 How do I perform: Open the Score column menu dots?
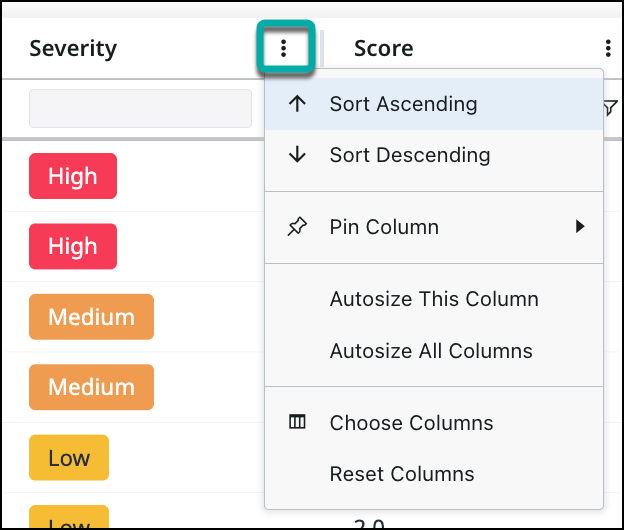(x=608, y=48)
